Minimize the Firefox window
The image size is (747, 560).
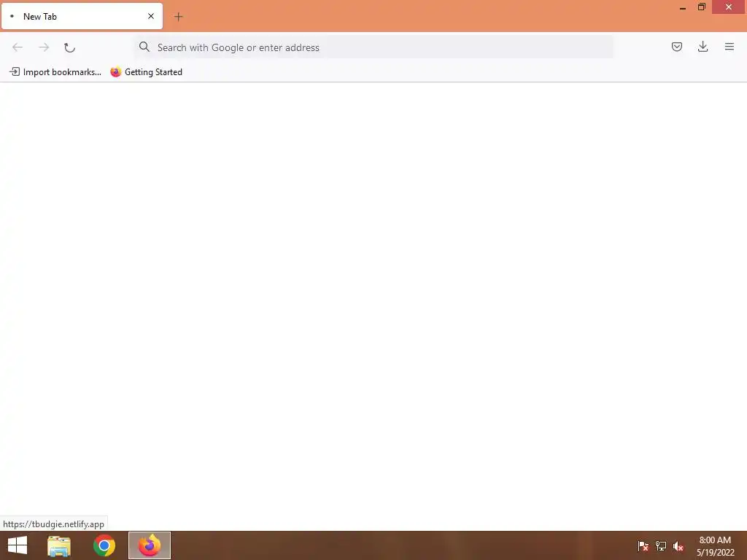coord(683,7)
